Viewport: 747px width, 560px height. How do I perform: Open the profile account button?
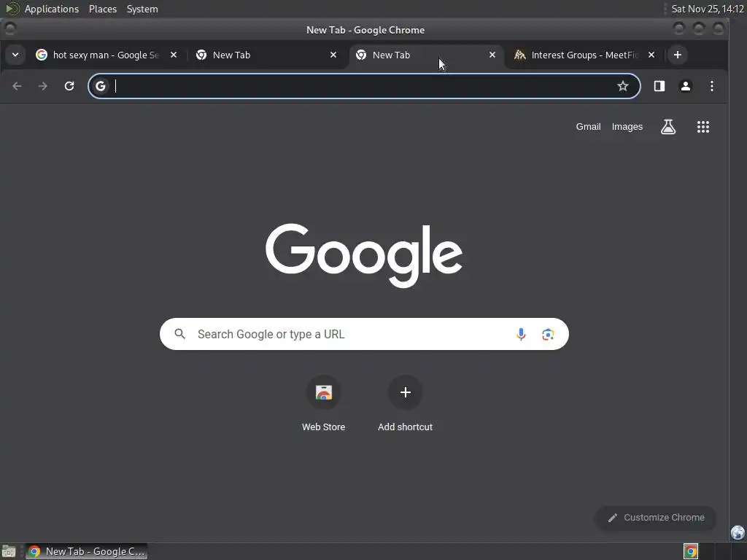pos(686,86)
